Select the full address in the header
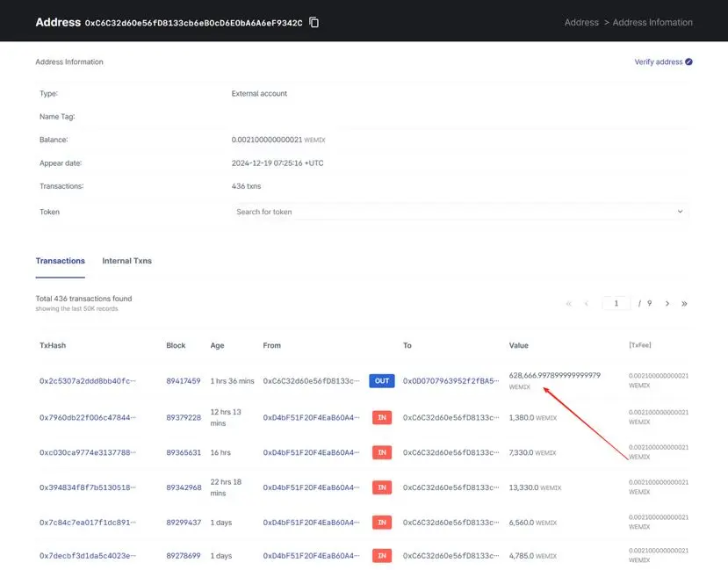This screenshot has height=570, width=728. (193, 23)
